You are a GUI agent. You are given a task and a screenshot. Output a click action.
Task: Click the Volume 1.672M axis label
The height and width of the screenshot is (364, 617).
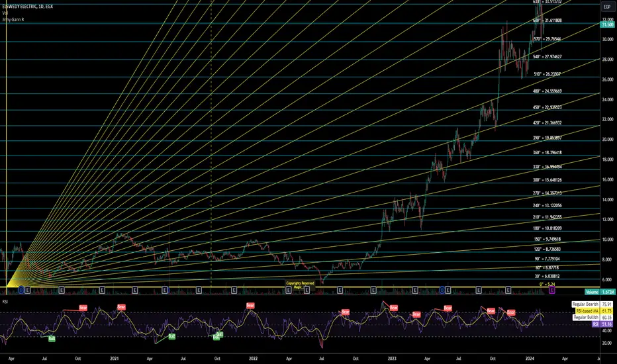[x=599, y=292]
